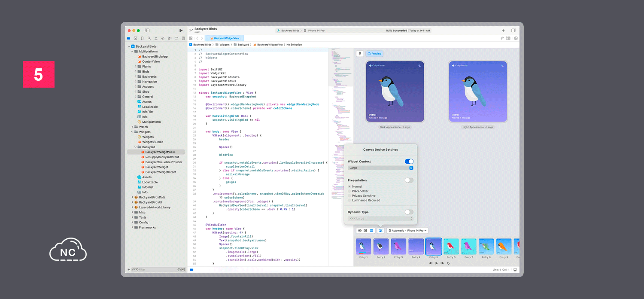Open the XXX Large dynamic type dropdown
This screenshot has width=644, height=299.
380,219
